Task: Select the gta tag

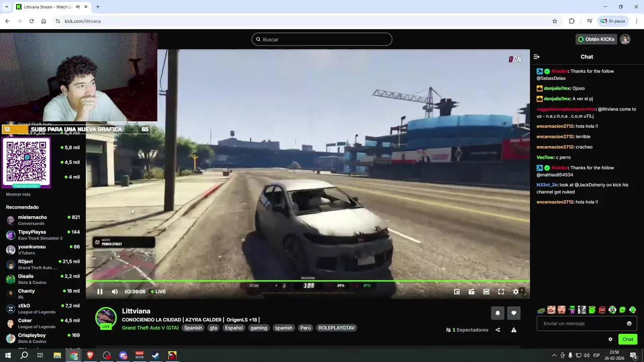Action: 213,328
